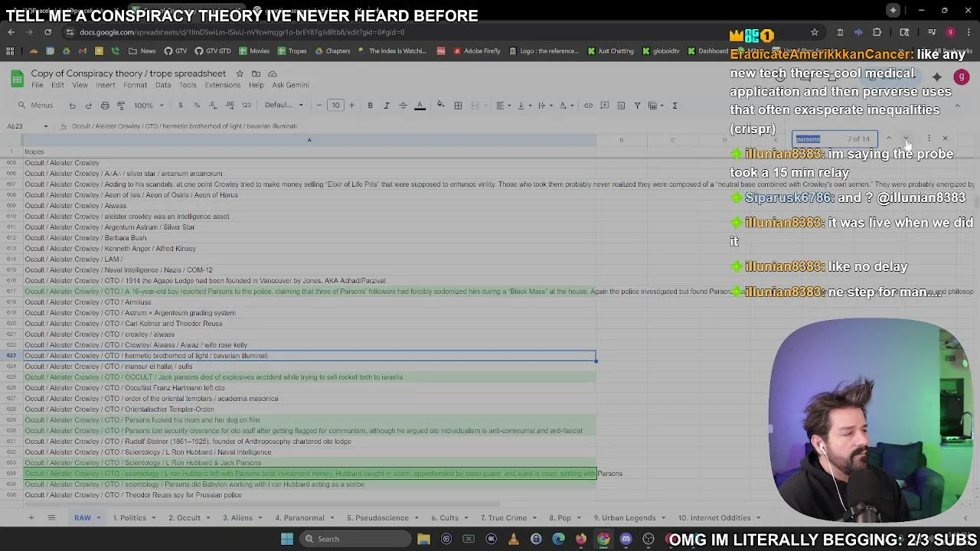The height and width of the screenshot is (551, 980).
Task: Open the View menu
Action: [80, 85]
